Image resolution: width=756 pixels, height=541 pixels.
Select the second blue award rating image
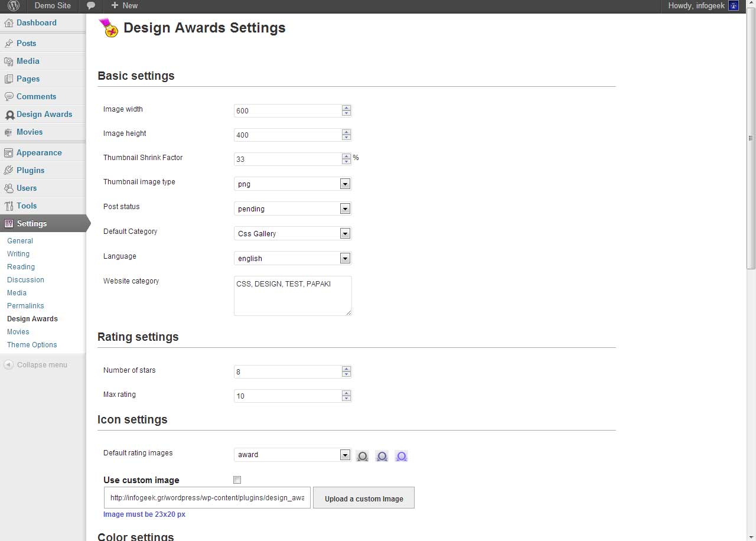[x=382, y=456]
